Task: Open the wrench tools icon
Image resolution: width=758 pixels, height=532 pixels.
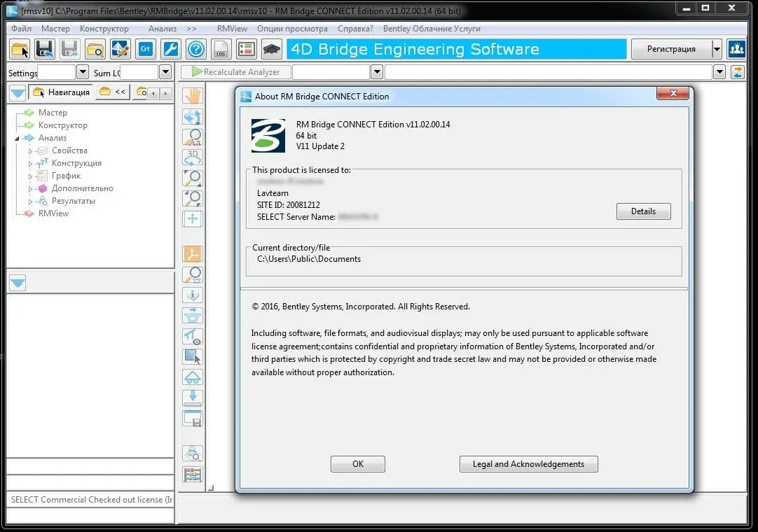Action: (171, 49)
